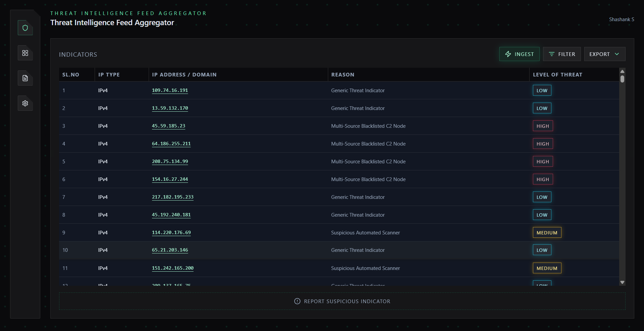
Task: Open IP link 45.59.185.23
Action: tap(168, 126)
